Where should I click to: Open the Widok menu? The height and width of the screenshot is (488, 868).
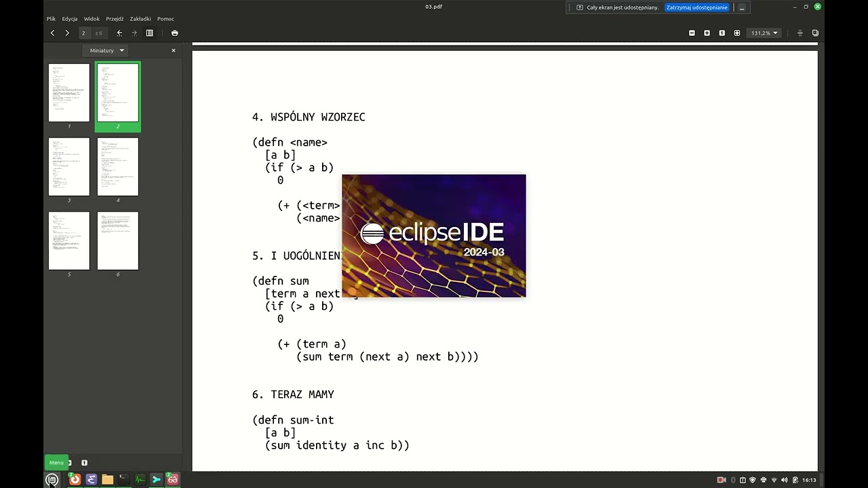click(x=92, y=19)
